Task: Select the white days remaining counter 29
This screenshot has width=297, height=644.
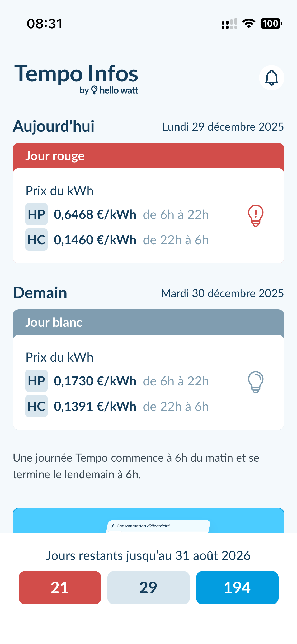Action: click(148, 588)
